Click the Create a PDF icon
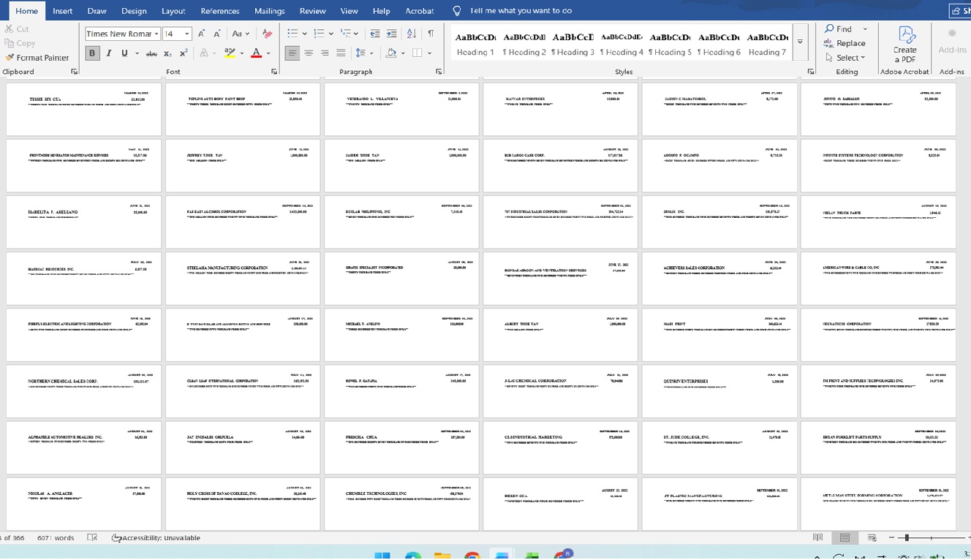 (904, 44)
